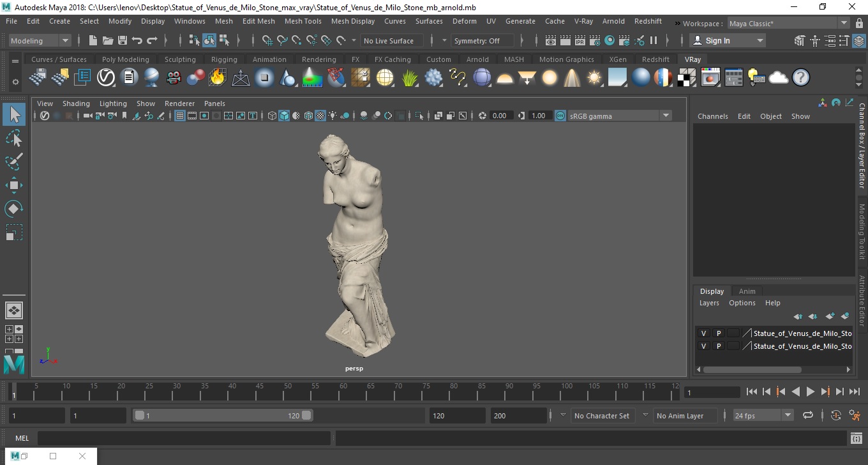Viewport: 868px width, 465px height.
Task: Toggle playback P of first layer
Action: pyautogui.click(x=718, y=333)
